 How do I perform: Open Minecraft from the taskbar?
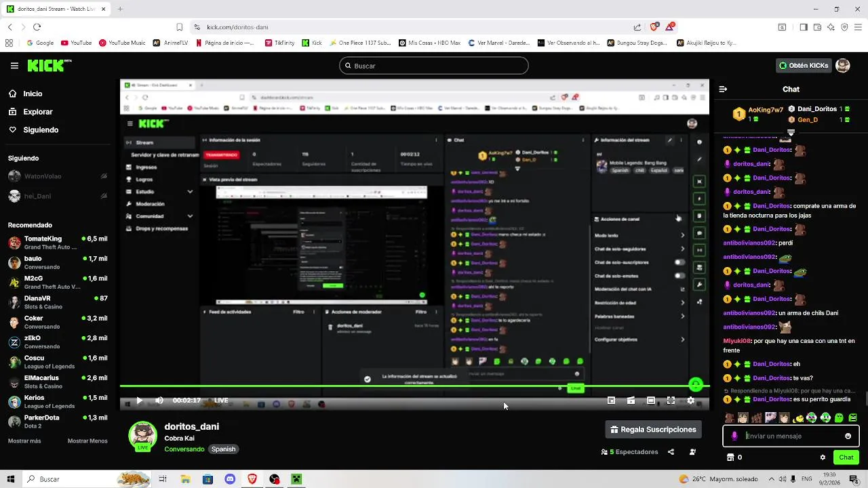coord(296,479)
